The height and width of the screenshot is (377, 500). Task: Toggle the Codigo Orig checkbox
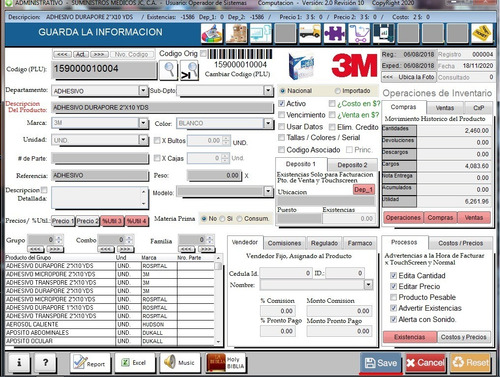(203, 53)
